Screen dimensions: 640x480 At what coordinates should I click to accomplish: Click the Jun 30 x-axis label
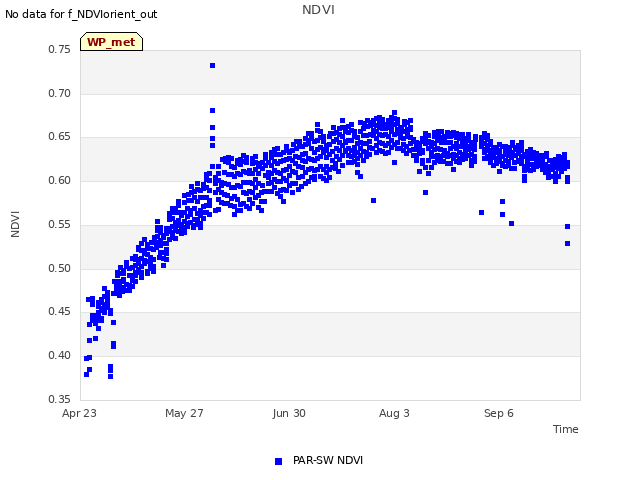[x=289, y=413]
